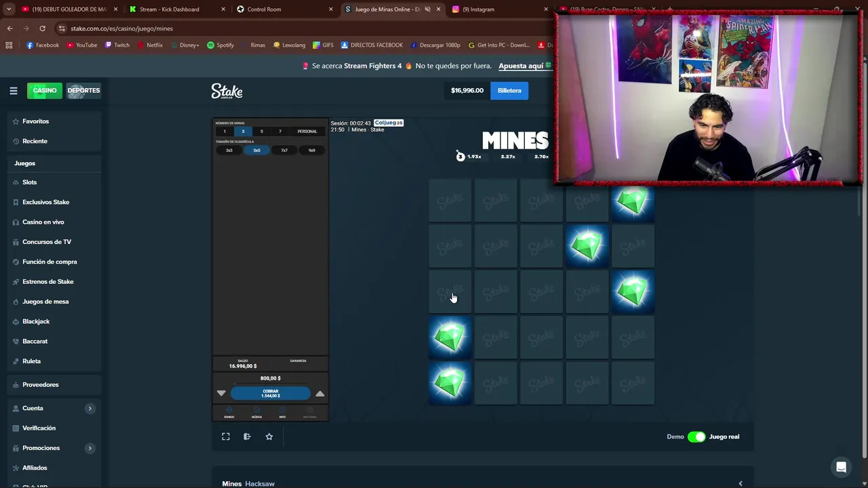Open Exclusivos Stake in the sidebar
The width and height of the screenshot is (868, 488).
tap(54, 202)
